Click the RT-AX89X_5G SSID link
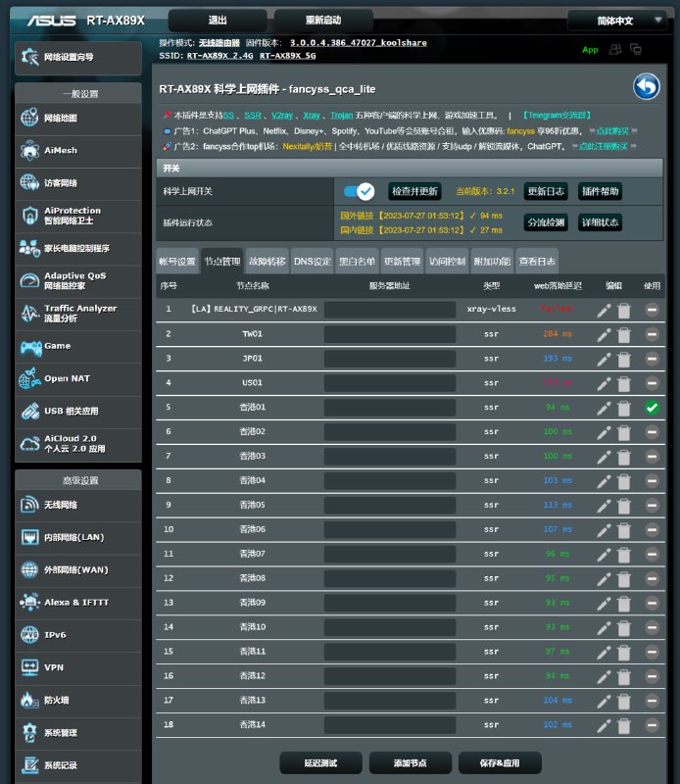This screenshot has height=784, width=680. pyautogui.click(x=287, y=56)
